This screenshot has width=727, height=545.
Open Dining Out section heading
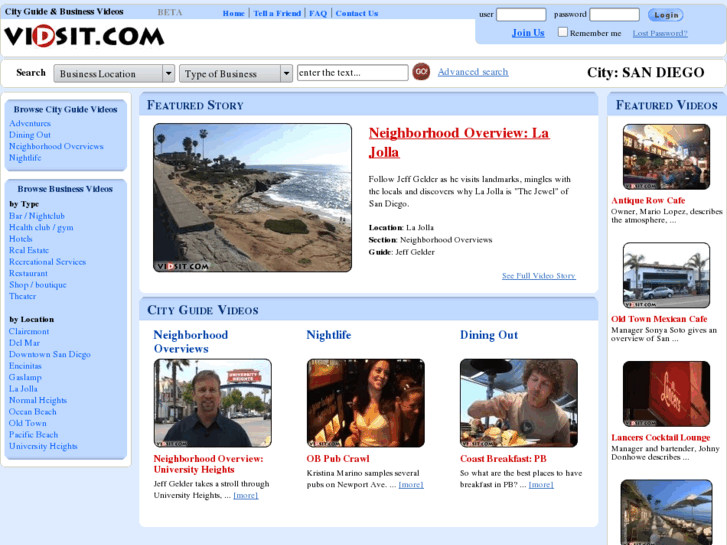489,335
